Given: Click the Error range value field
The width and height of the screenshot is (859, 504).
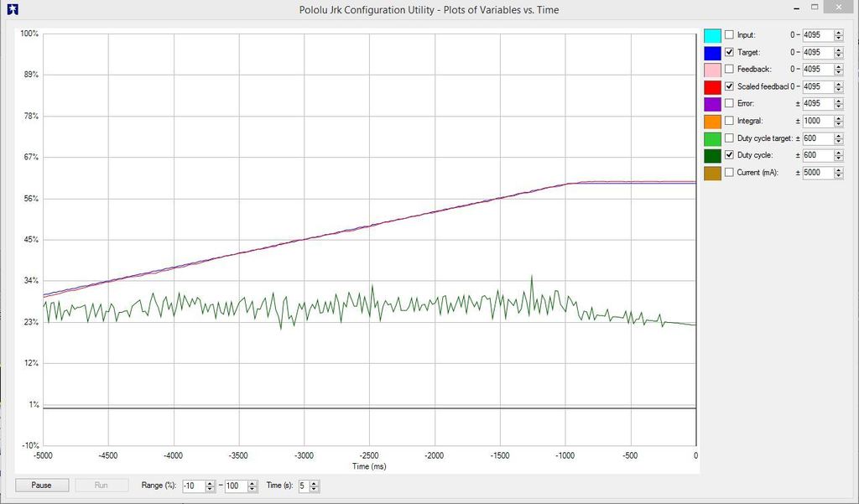Looking at the screenshot, I should point(818,103).
